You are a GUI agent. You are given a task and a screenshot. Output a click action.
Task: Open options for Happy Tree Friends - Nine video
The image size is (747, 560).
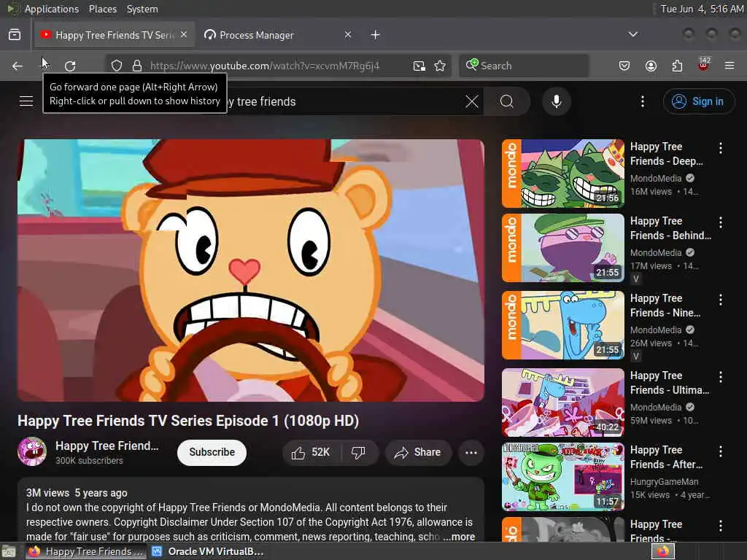(x=720, y=300)
